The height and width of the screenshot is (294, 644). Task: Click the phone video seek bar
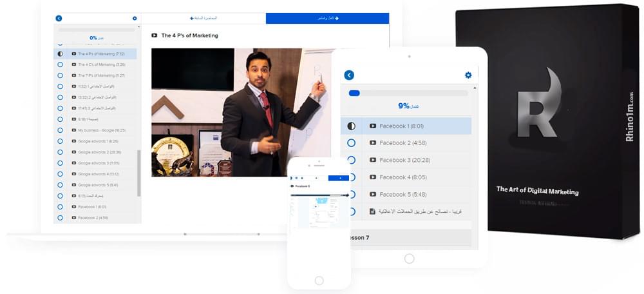point(319,195)
